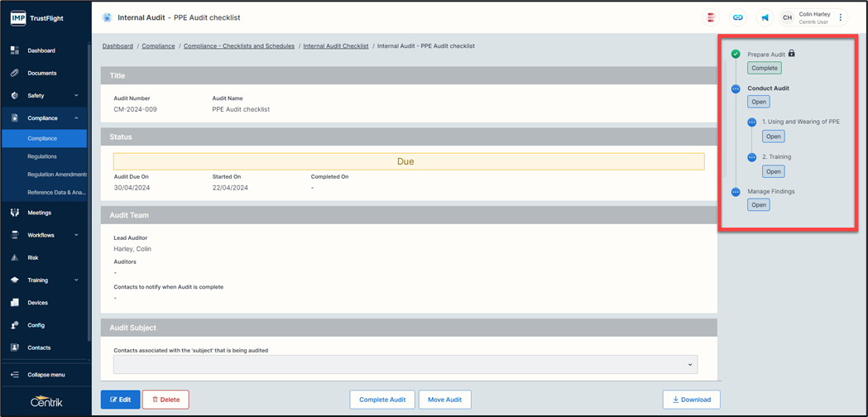Open the three-dot user menu

841,17
